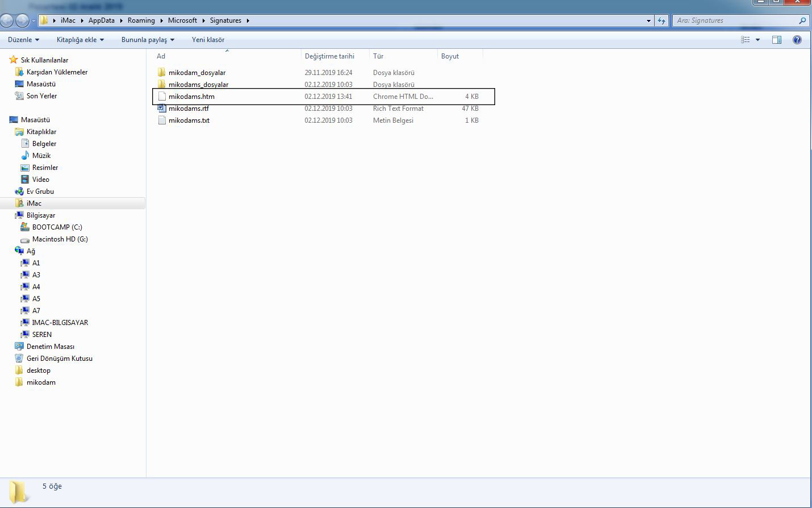812x508 pixels.
Task: Select the mikodams.rtf file
Action: 189,109
